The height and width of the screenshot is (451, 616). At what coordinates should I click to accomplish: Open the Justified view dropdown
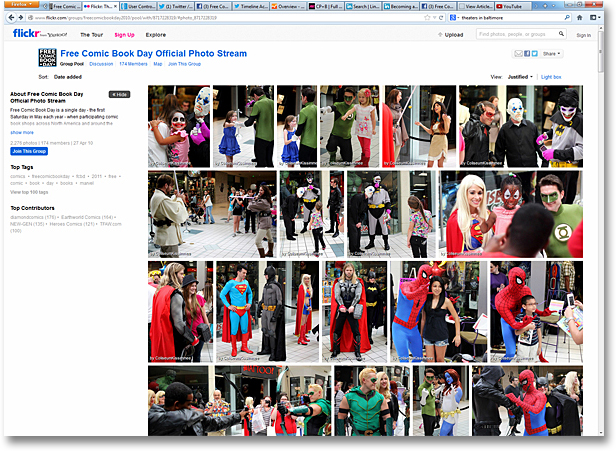(x=520, y=77)
